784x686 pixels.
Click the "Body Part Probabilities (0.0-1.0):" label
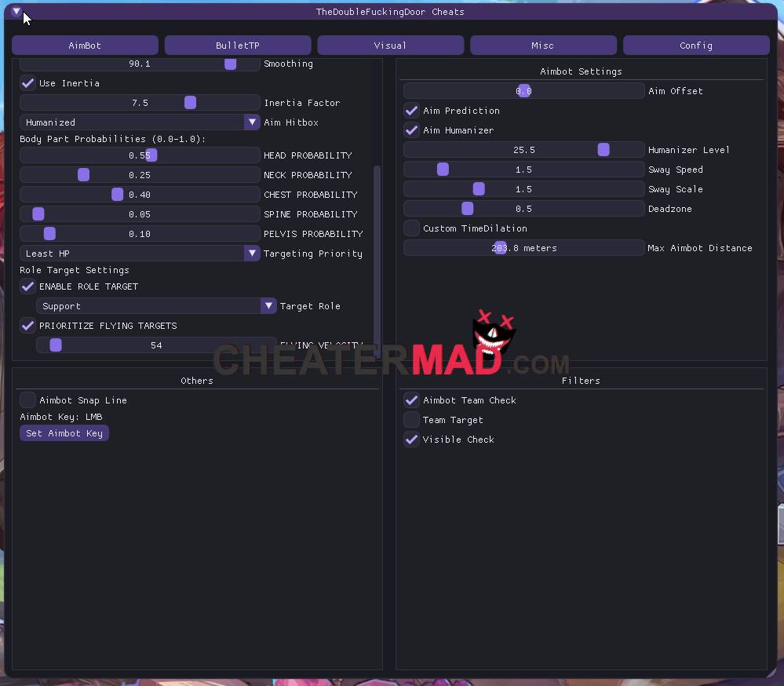coord(112,138)
